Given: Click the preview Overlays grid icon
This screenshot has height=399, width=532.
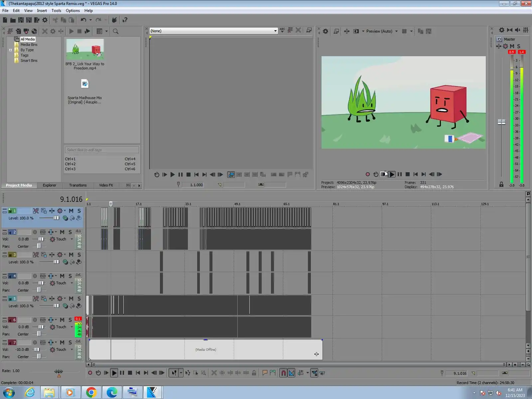Looking at the screenshot, I should (x=404, y=31).
